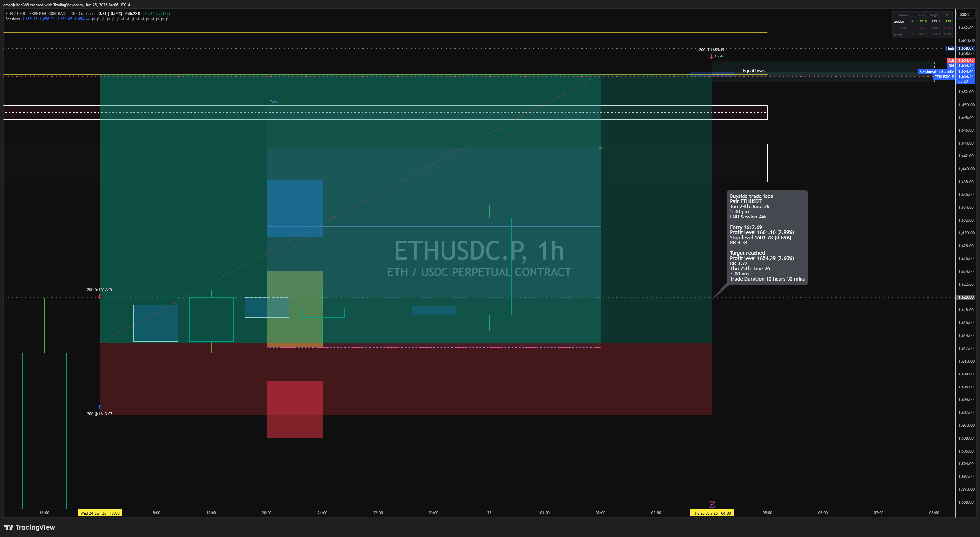Click the 53:29 countdown under ETHUSDC.P
Screen dimensions: 980x537
[x=963, y=81]
